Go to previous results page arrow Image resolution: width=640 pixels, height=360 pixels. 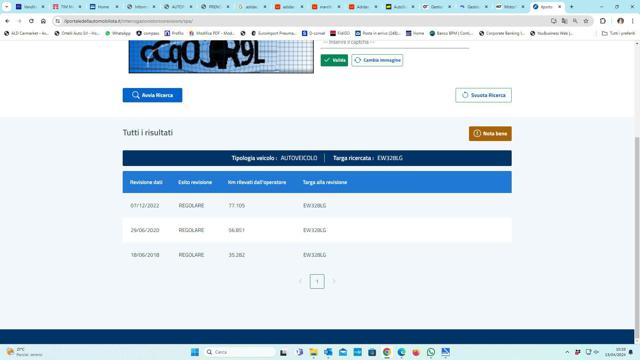tap(300, 281)
